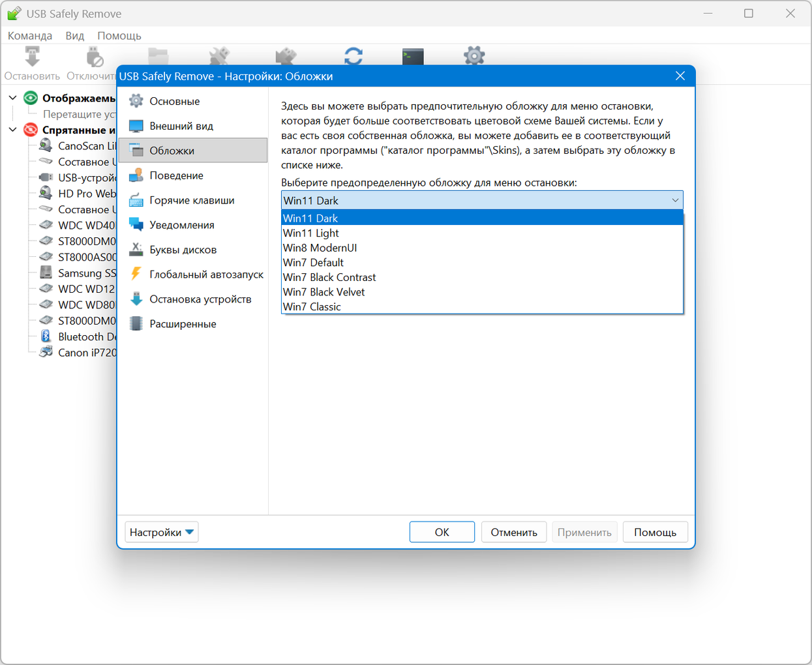This screenshot has width=812, height=665.
Task: Open the Буквы дисков settings page
Action: (193, 250)
